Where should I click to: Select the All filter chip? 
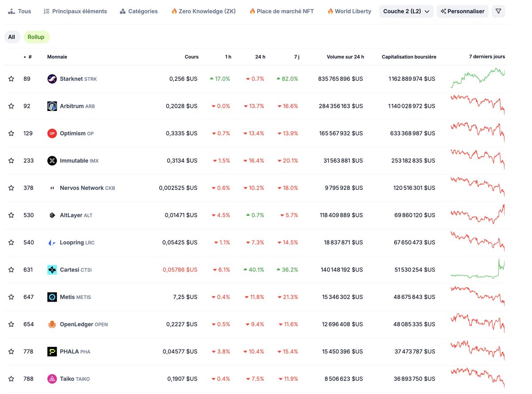tap(12, 37)
